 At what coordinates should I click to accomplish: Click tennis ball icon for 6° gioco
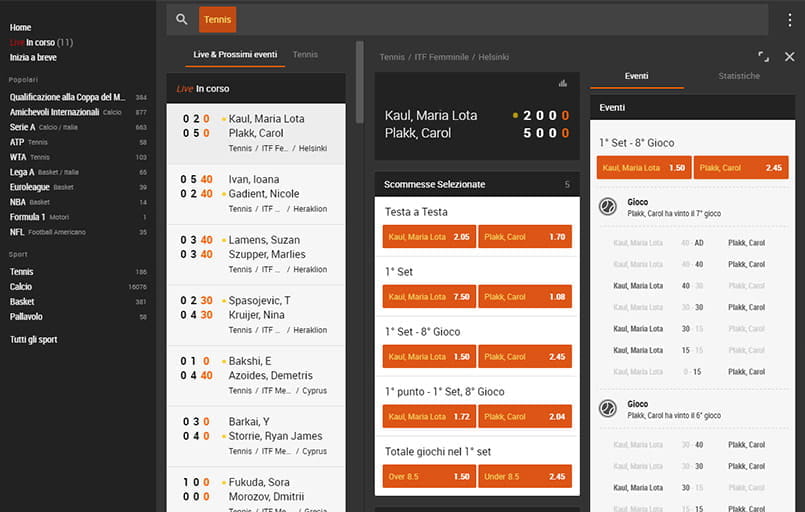[607, 408]
